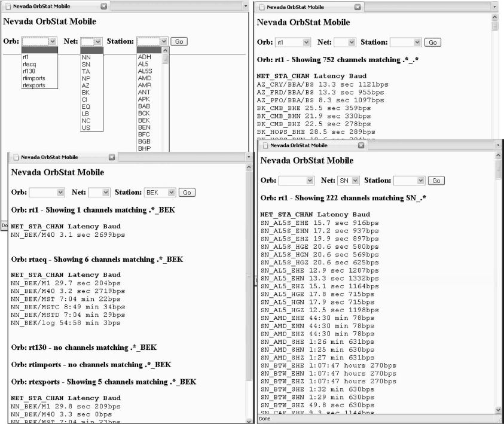This screenshot has height=424, width=504.
Task: Click the Go button in the bottom-right window
Action: click(436, 181)
